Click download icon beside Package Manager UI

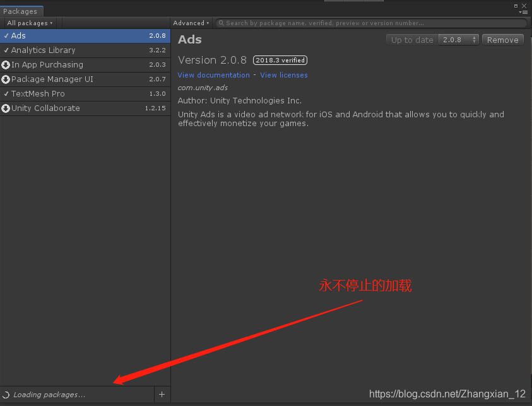(6, 79)
